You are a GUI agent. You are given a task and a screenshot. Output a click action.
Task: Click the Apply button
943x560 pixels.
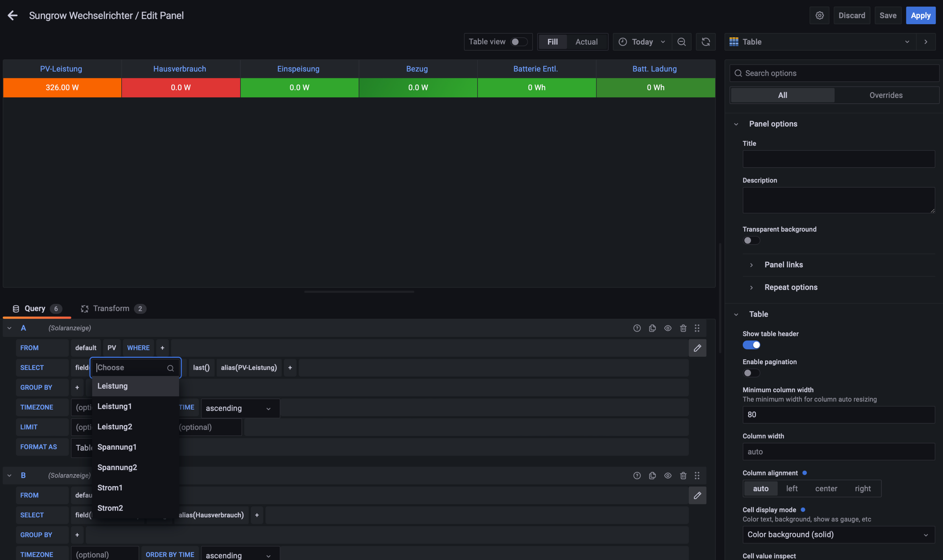pyautogui.click(x=920, y=15)
